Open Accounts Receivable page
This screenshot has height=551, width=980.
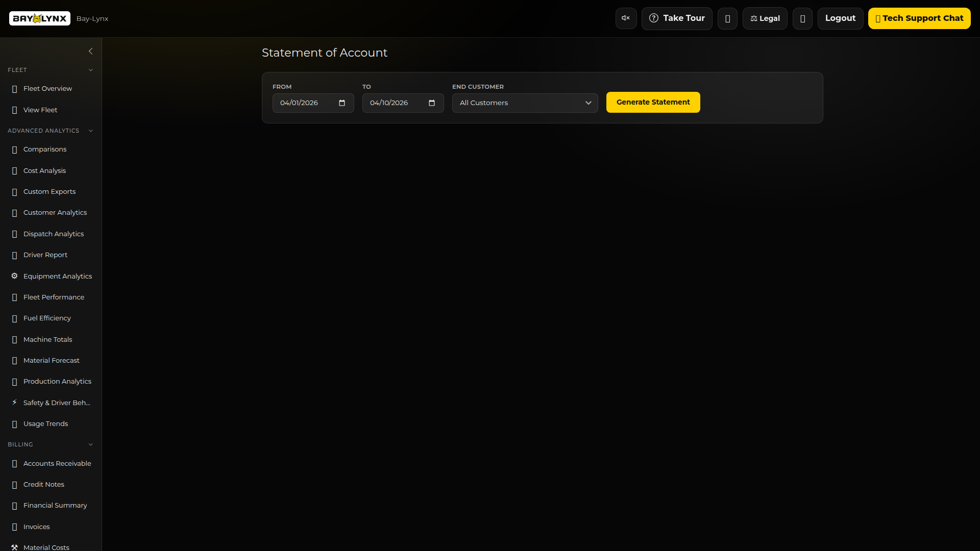point(57,463)
